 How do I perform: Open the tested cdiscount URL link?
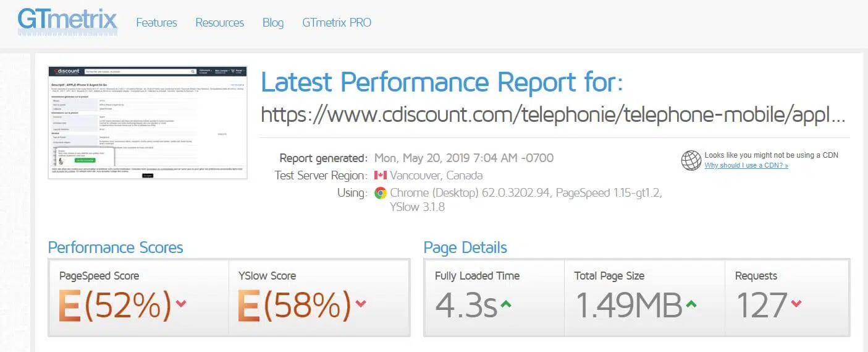(x=552, y=115)
